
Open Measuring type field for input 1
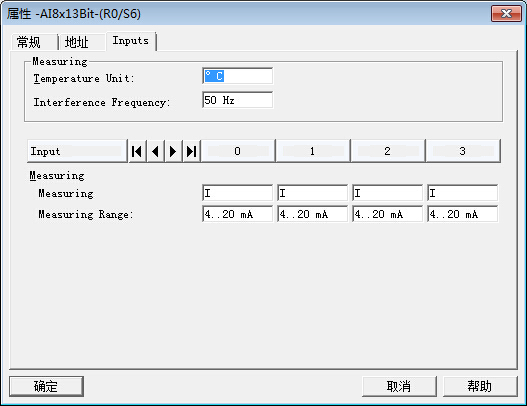coord(313,193)
